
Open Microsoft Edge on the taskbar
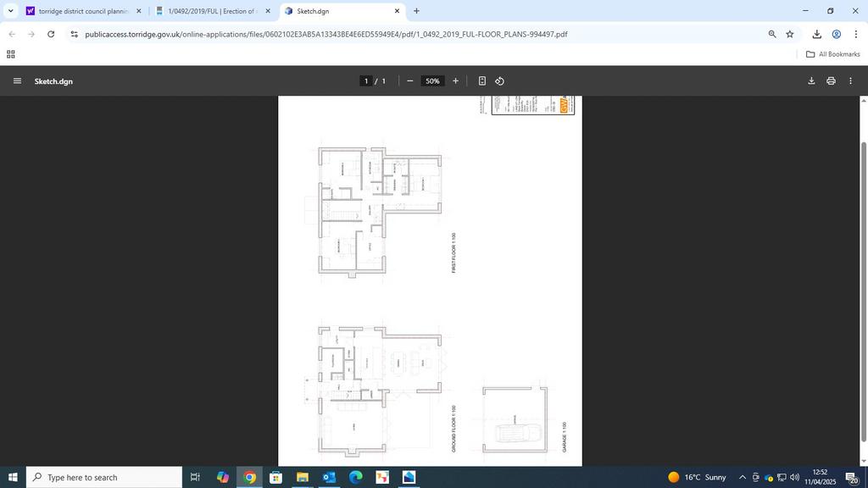[355, 477]
